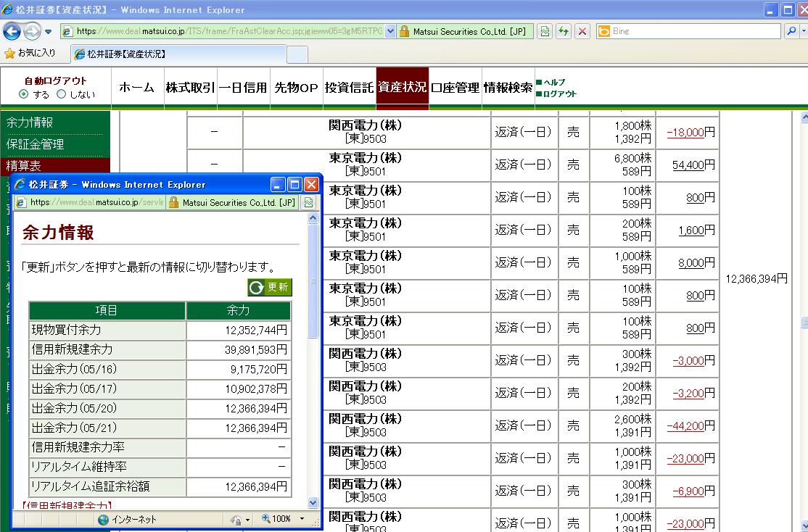Select the する auto-logout radio button
Viewport: 808px width, 532px height.
click(24, 94)
